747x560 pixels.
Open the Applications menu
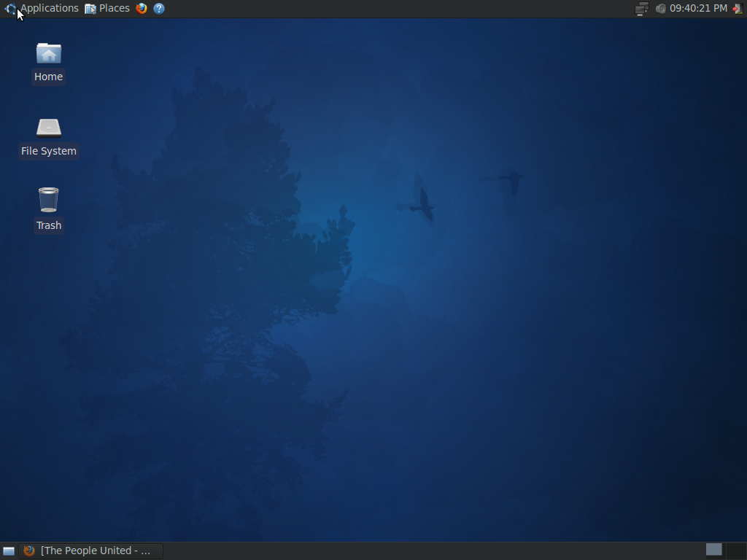click(x=49, y=9)
